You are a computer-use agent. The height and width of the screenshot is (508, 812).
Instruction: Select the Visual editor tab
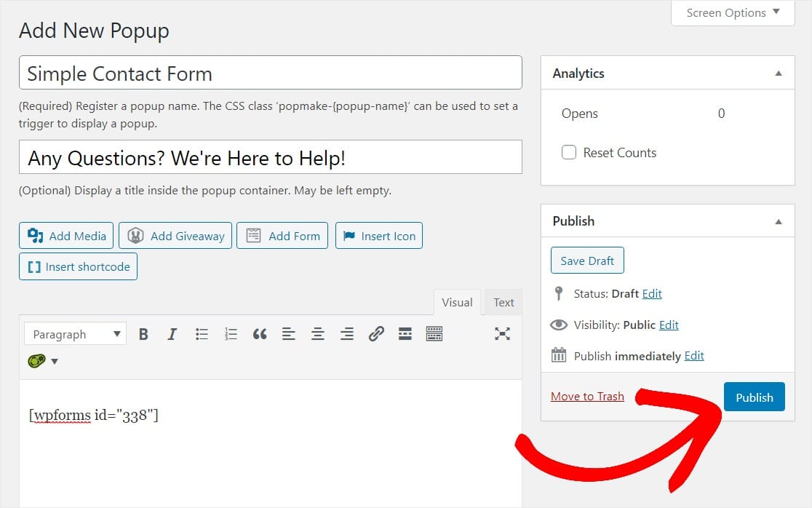pos(457,302)
